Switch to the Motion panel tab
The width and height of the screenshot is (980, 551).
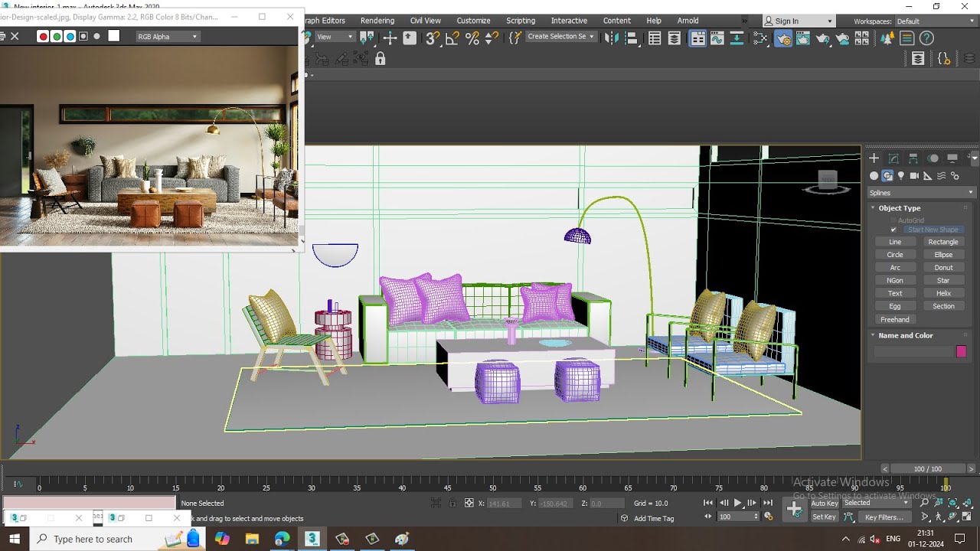pyautogui.click(x=933, y=158)
